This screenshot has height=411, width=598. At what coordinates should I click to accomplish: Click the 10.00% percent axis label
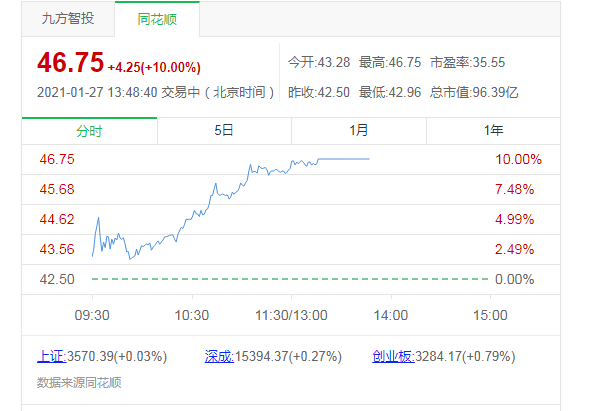click(518, 159)
